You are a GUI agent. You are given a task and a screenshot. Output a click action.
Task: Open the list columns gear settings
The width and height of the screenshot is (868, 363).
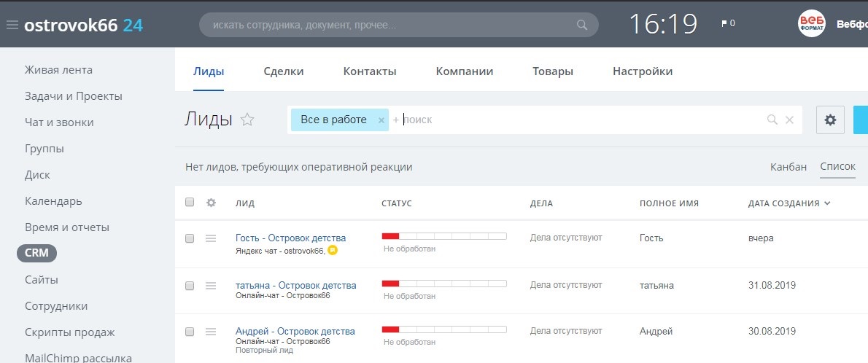(212, 203)
